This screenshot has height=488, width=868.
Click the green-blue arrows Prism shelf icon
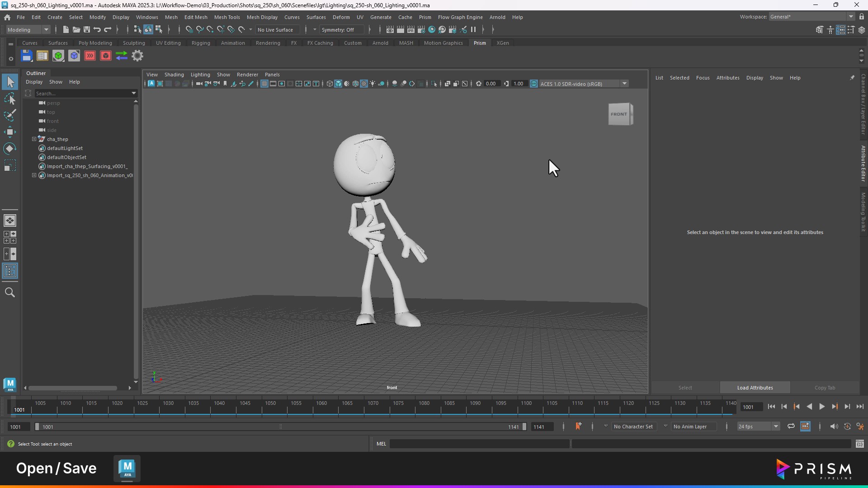(x=122, y=56)
